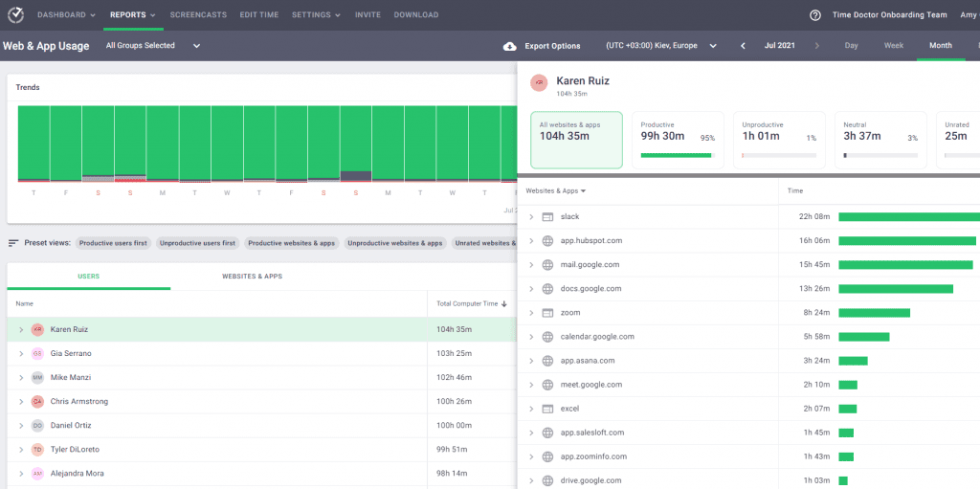Click the excel app window icon
Image resolution: width=980 pixels, height=489 pixels.
pyautogui.click(x=547, y=409)
